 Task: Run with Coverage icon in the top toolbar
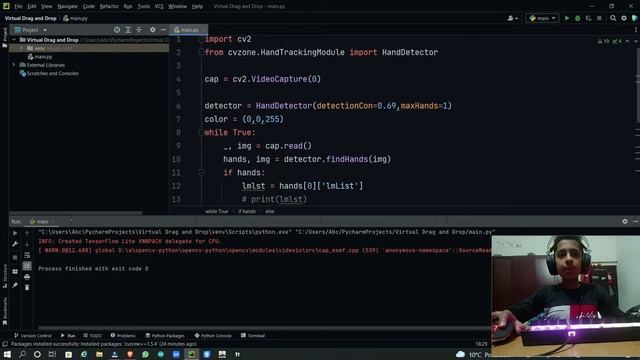coord(588,18)
